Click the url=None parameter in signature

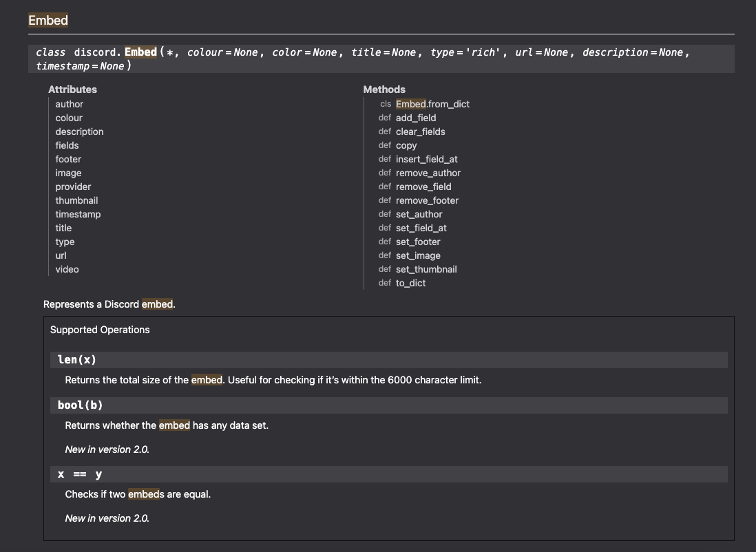541,52
